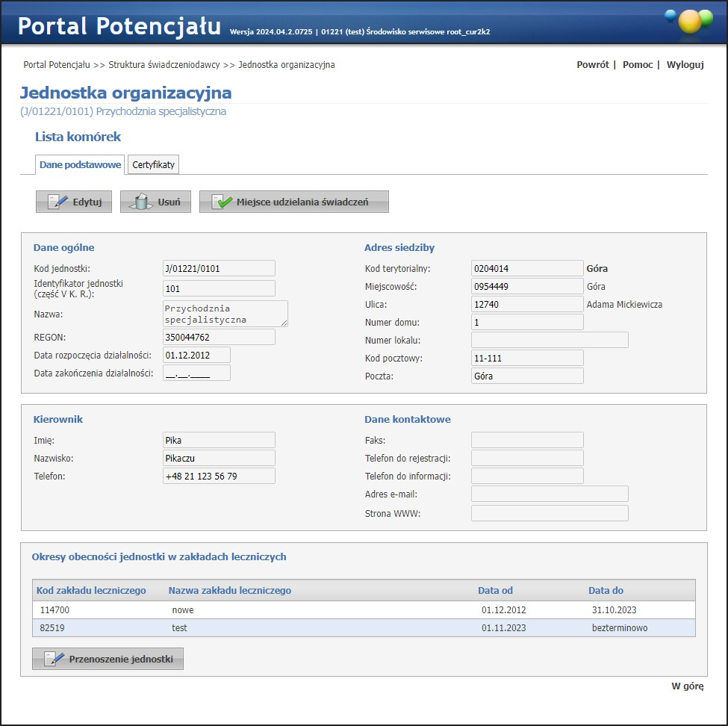Select the row with code 82519
728x726 pixels.
pos(364,628)
